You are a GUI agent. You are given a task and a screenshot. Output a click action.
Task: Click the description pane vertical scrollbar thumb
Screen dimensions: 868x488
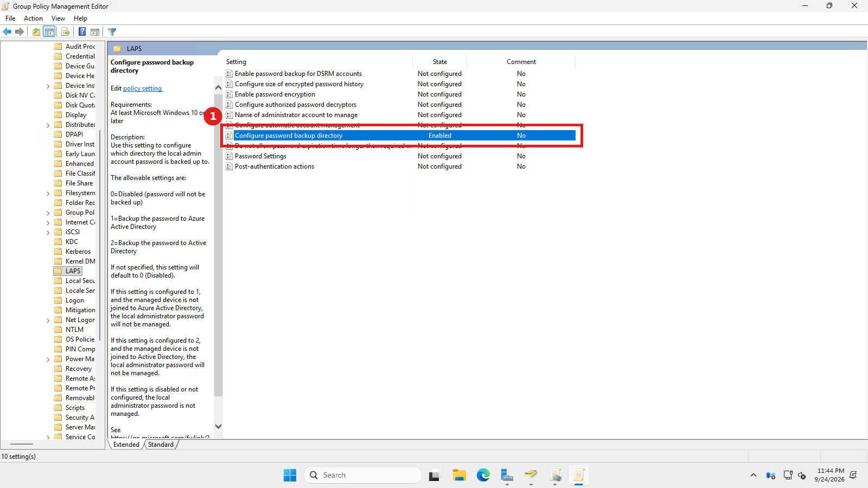[218, 244]
